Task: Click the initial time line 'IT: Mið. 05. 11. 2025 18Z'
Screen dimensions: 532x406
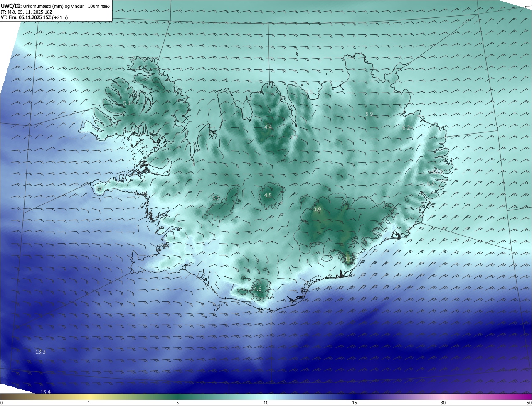Action: click(27, 12)
